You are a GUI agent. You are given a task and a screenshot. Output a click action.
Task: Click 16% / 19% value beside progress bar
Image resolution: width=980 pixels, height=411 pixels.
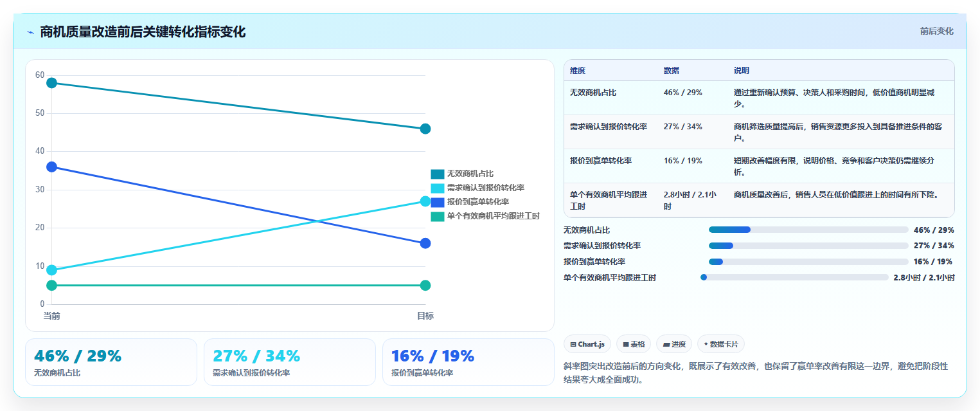click(933, 262)
